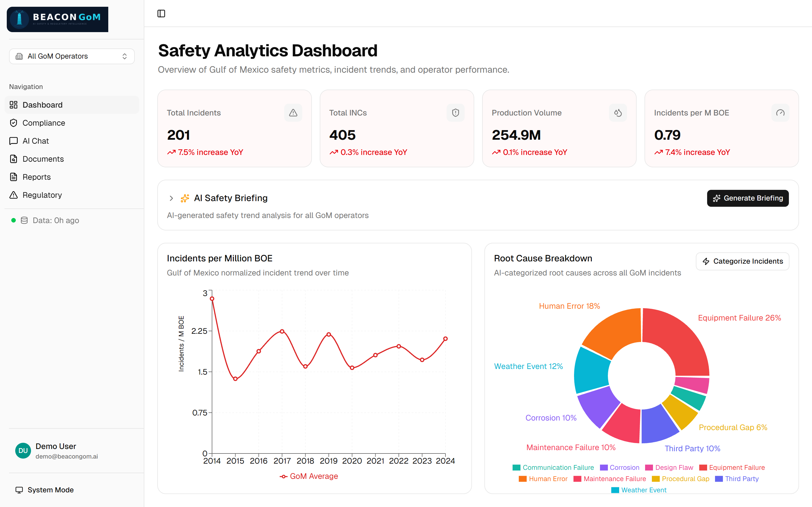Go to the Dashboard navigation item

click(42, 104)
